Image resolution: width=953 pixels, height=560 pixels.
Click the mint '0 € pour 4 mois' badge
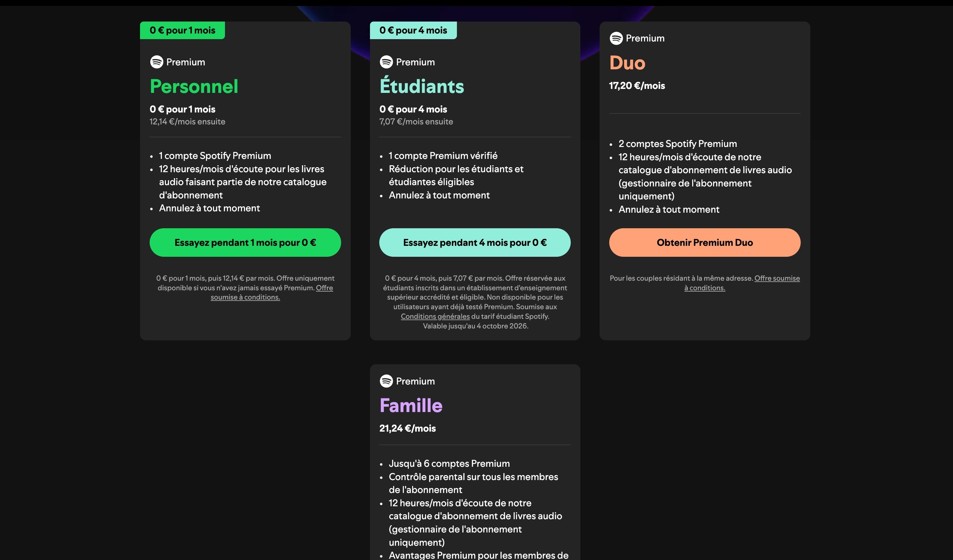pos(413,30)
